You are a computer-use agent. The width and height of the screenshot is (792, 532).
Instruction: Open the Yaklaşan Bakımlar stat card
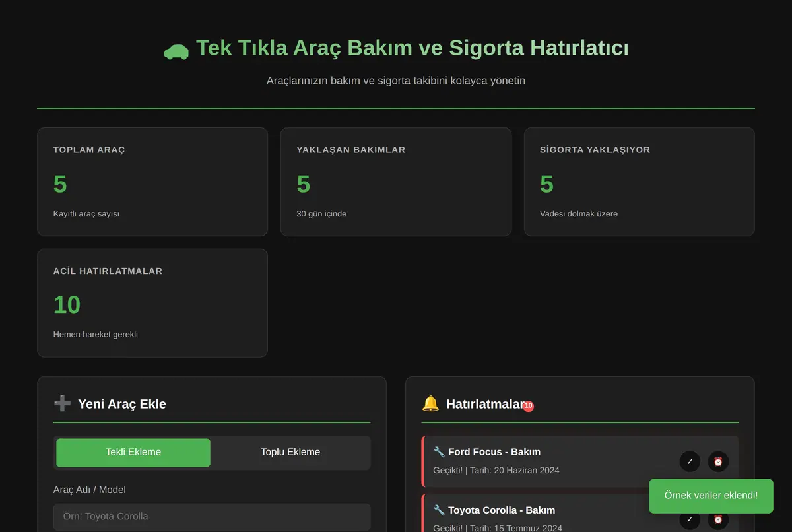(x=396, y=182)
